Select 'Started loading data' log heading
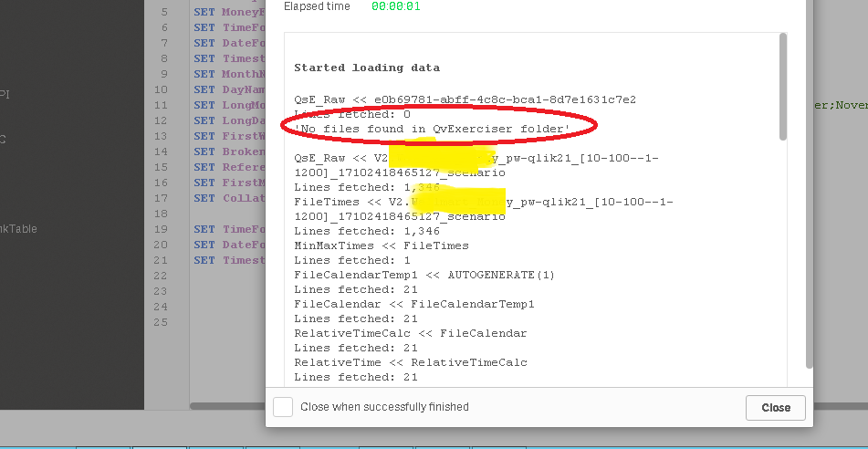Screen dimensions: 868x449 [x=367, y=68]
